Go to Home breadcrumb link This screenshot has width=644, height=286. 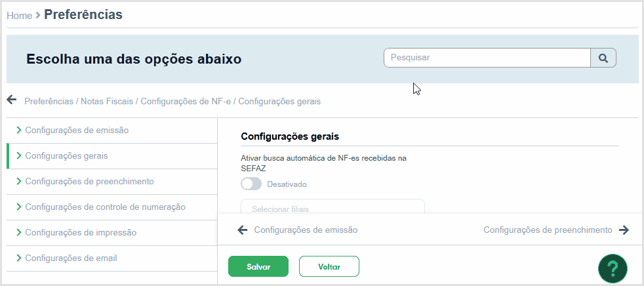click(19, 16)
